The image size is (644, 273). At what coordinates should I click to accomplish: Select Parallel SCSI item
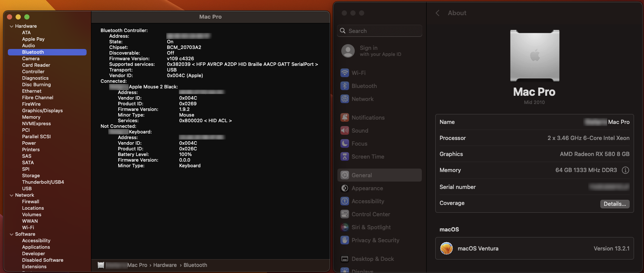coord(36,136)
